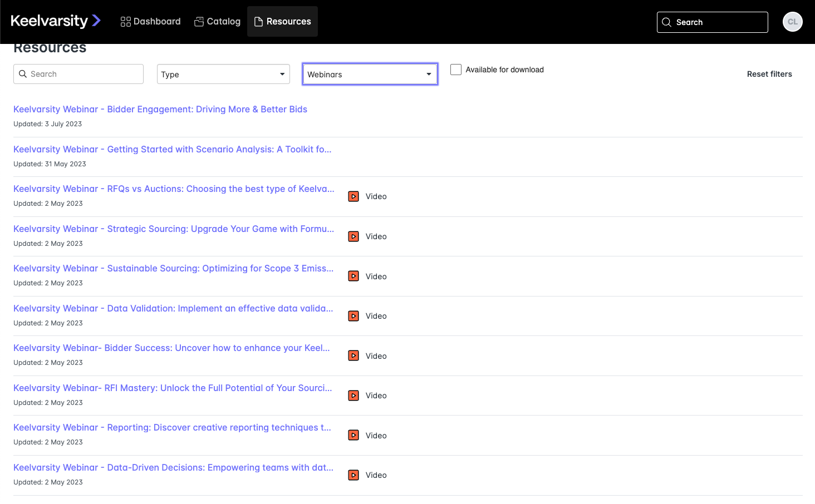Open Data-Driven Decisions webinar link
This screenshot has height=504, width=815.
pos(174,468)
